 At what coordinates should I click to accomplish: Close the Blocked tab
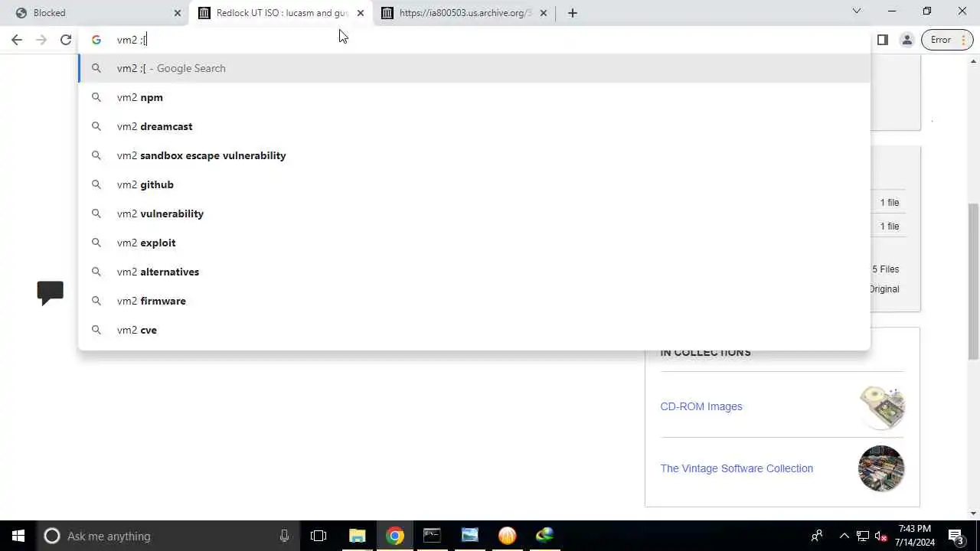pos(178,13)
